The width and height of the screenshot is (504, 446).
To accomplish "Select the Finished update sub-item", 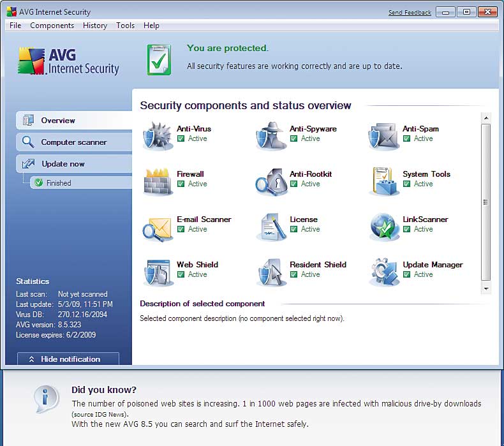I will point(81,182).
